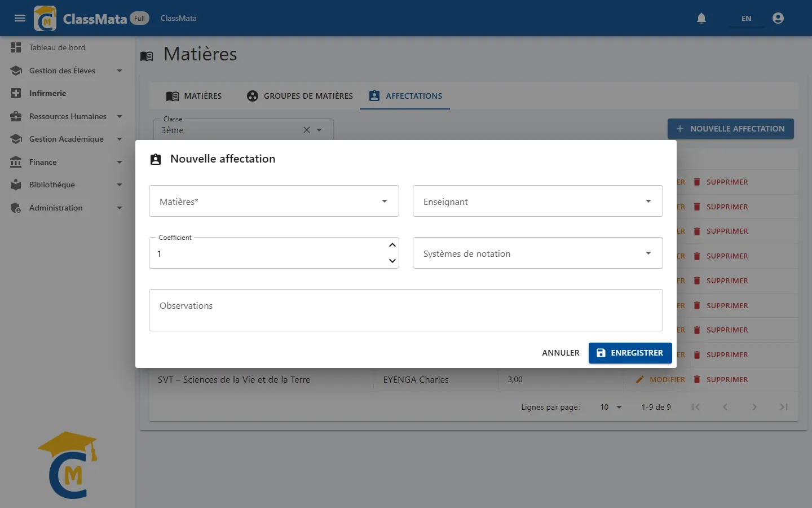Open the Matières dropdown in dialog
The height and width of the screenshot is (508, 812).
click(x=274, y=201)
